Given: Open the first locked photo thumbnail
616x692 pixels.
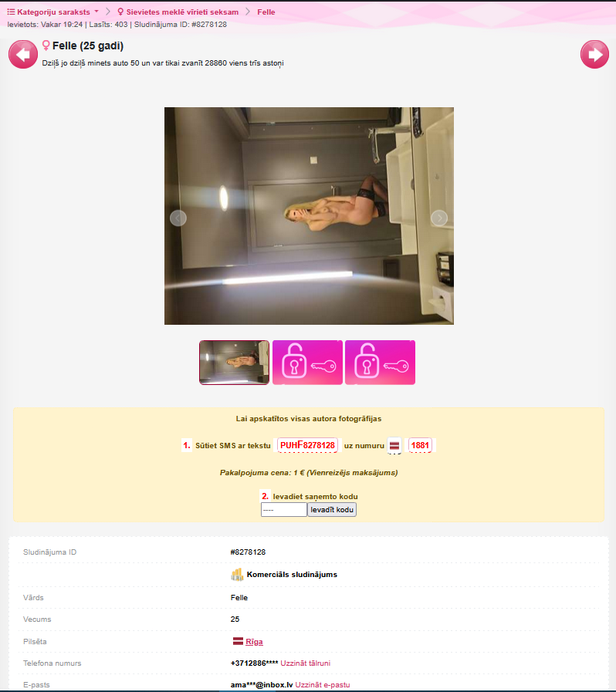Looking at the screenshot, I should point(307,363).
